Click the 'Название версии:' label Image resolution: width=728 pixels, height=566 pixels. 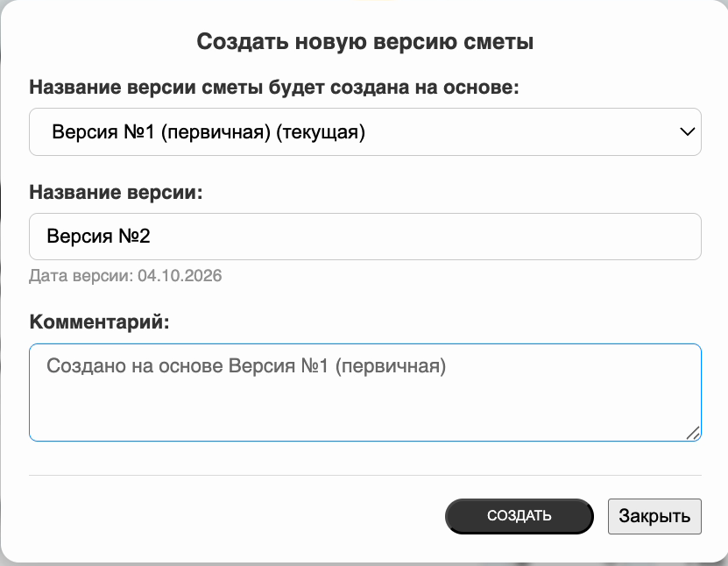click(116, 192)
